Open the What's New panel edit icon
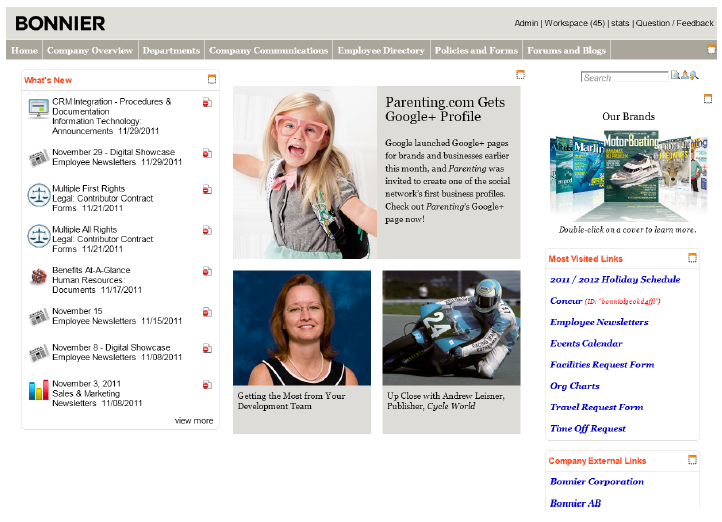This screenshot has height=522, width=722. click(212, 79)
